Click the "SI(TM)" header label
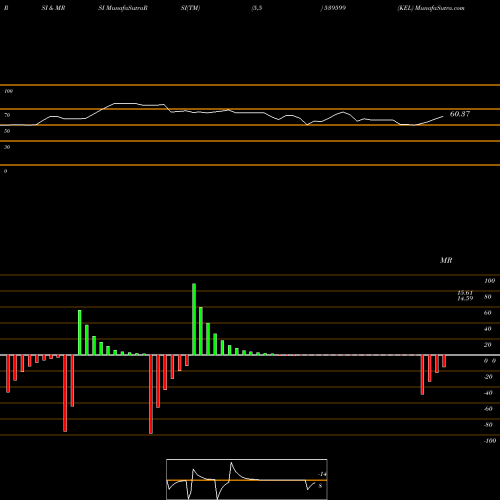Viewport: 500px width, 500px height. pyautogui.click(x=190, y=8)
